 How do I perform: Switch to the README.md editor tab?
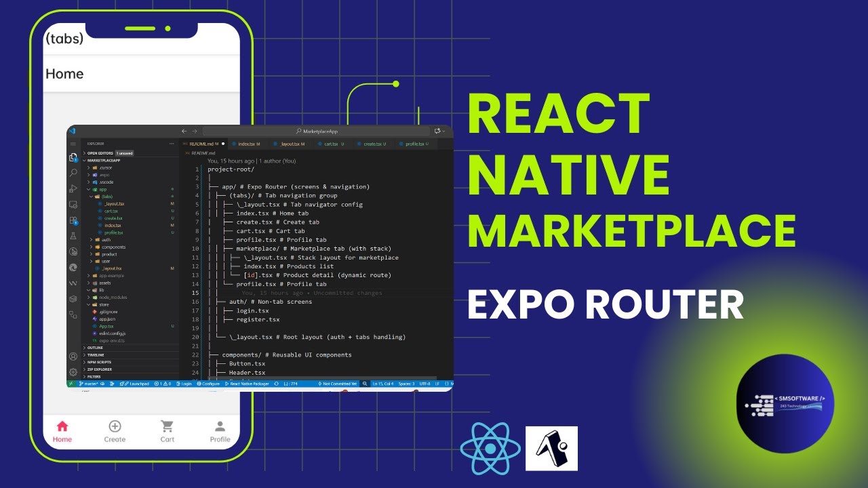(205, 144)
